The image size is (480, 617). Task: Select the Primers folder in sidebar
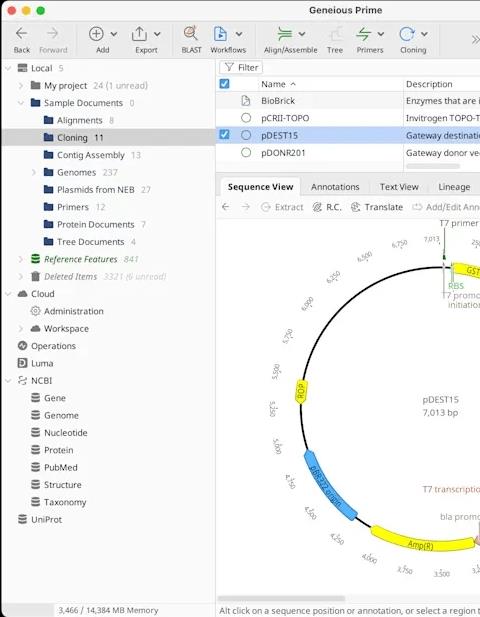pyautogui.click(x=74, y=207)
